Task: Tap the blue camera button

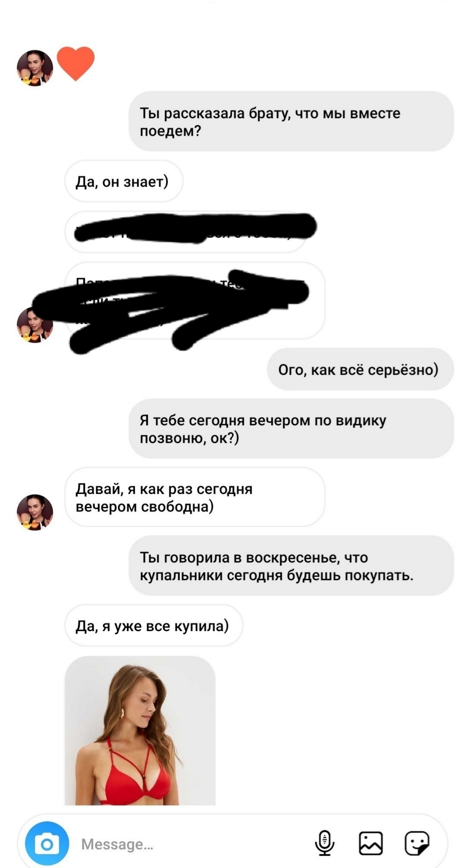Action: [47, 843]
